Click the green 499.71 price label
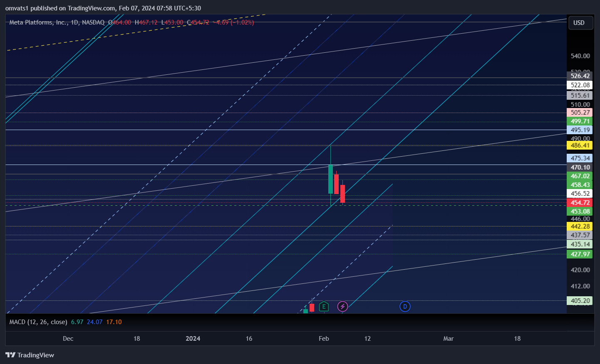600x364 pixels. [x=580, y=121]
